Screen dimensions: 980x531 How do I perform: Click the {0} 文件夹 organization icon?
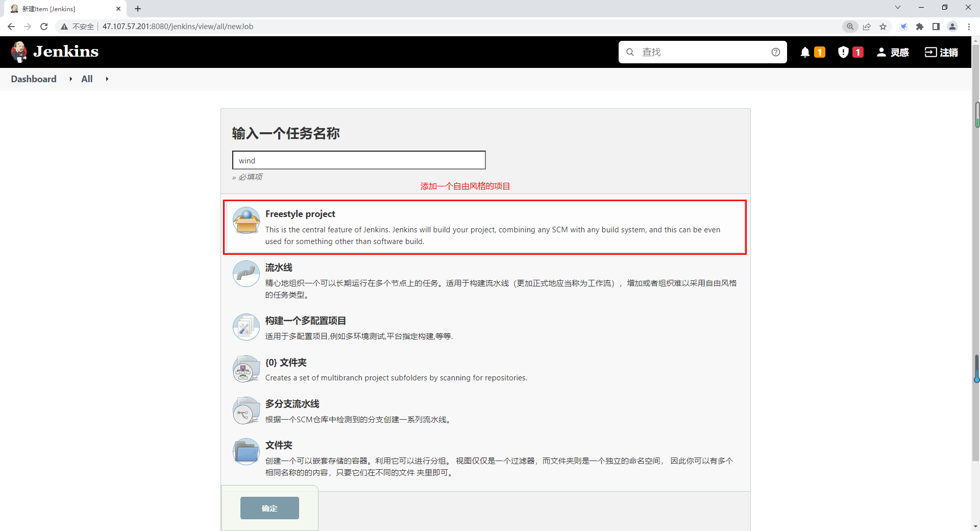pyautogui.click(x=246, y=369)
